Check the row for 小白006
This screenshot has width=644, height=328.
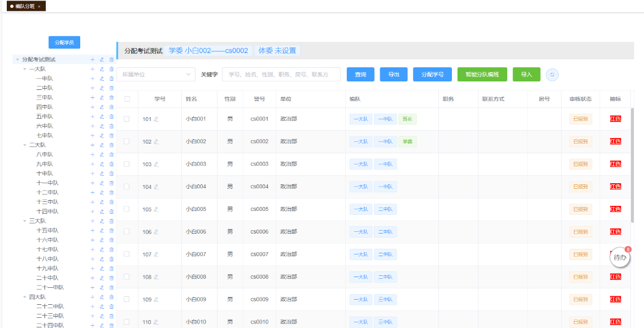point(127,232)
